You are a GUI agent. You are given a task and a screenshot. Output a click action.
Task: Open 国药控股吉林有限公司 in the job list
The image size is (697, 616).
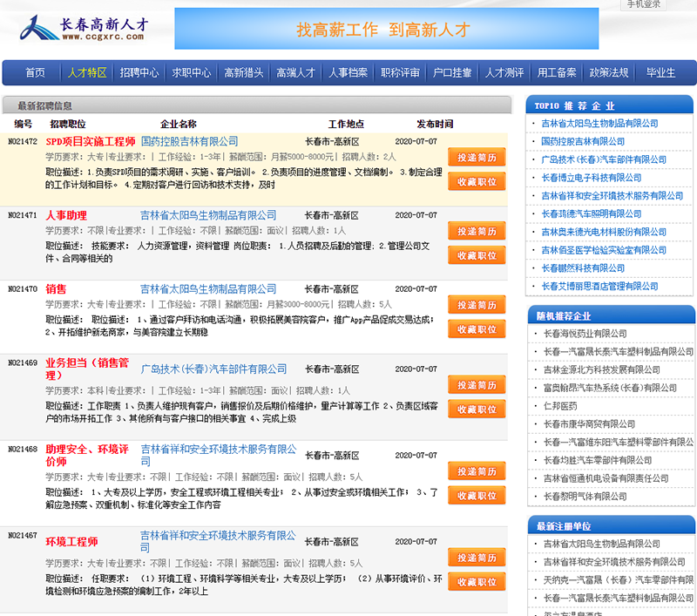(189, 142)
